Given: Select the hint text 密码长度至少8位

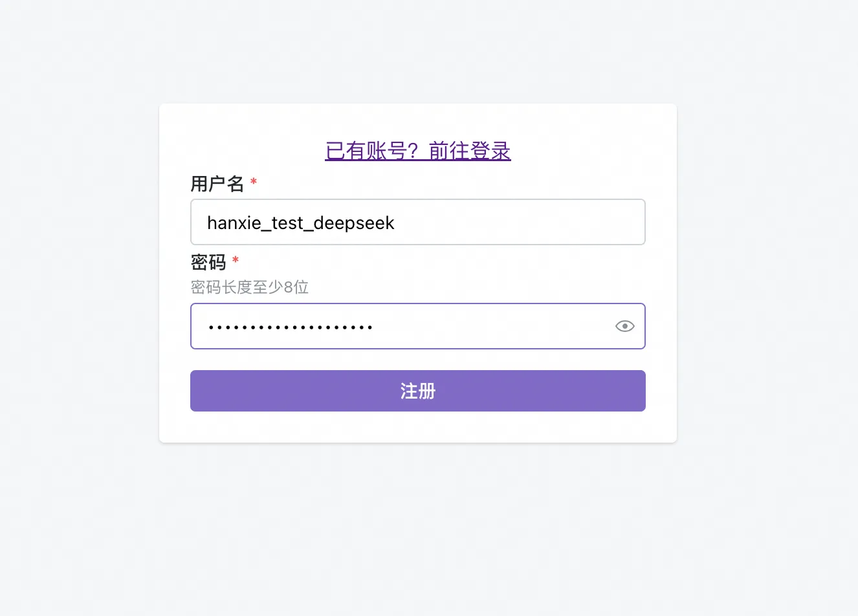Looking at the screenshot, I should (x=250, y=287).
